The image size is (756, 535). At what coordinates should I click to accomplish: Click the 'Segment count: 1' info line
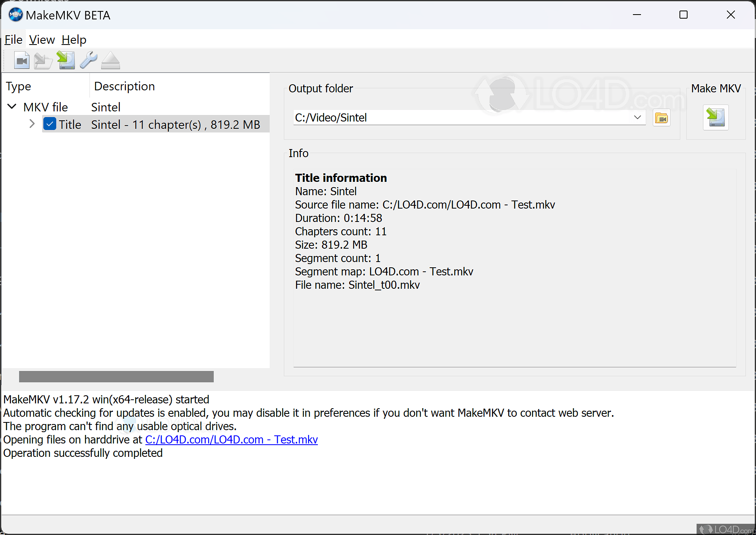[338, 258]
